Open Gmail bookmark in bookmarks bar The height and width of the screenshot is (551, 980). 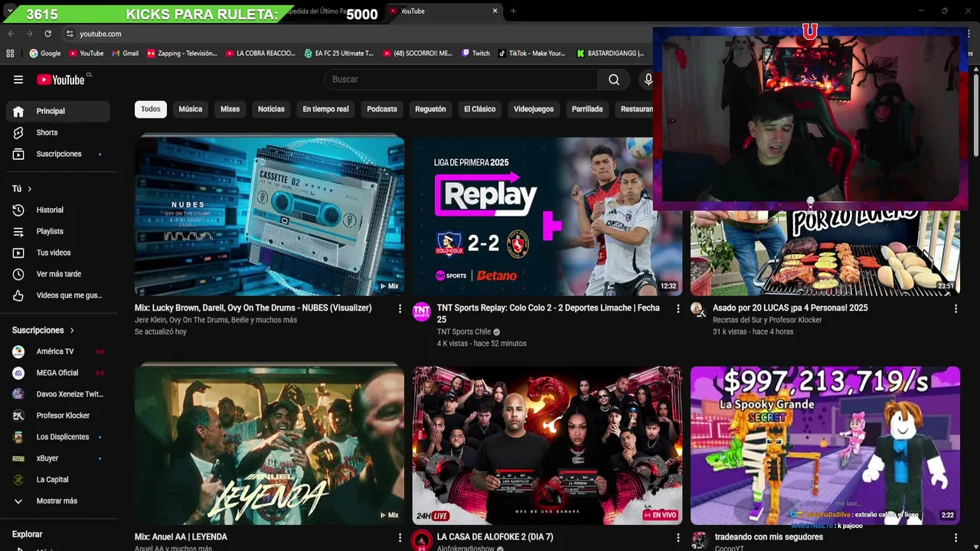pos(125,54)
